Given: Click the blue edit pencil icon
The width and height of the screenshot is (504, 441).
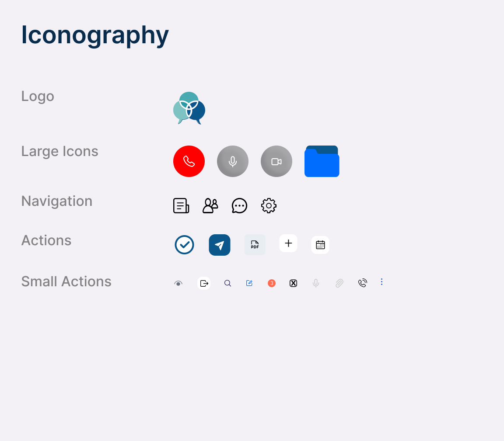Looking at the screenshot, I should pyautogui.click(x=249, y=283).
